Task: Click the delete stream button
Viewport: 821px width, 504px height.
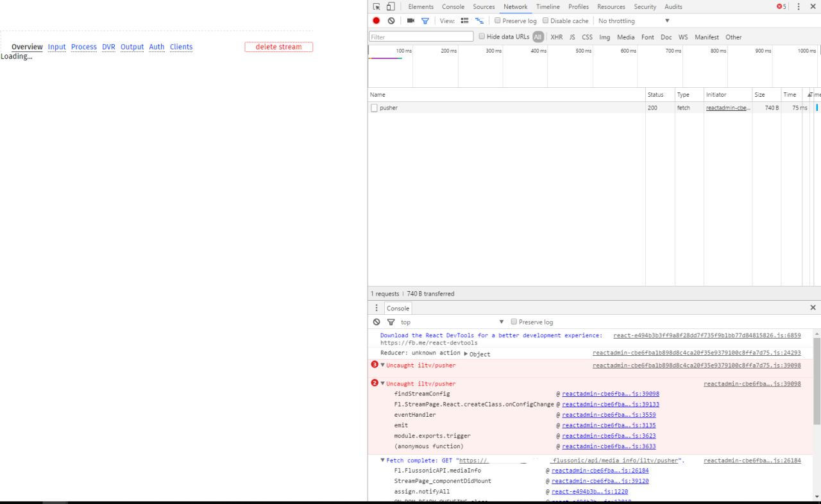Action: [x=279, y=47]
